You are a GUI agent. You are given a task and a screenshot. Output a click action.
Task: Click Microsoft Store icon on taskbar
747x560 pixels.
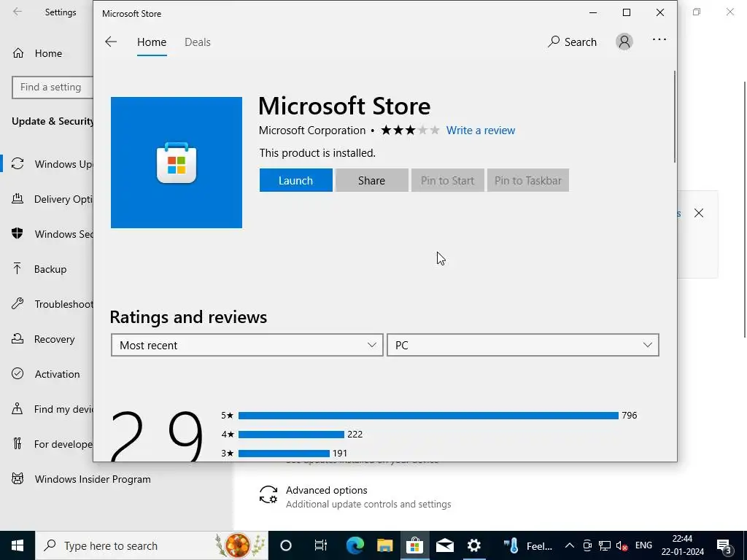[x=414, y=545]
